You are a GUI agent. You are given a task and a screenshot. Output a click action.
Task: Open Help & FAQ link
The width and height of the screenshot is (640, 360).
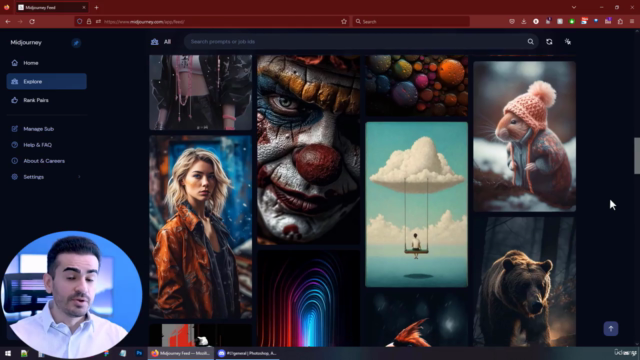pyautogui.click(x=37, y=144)
